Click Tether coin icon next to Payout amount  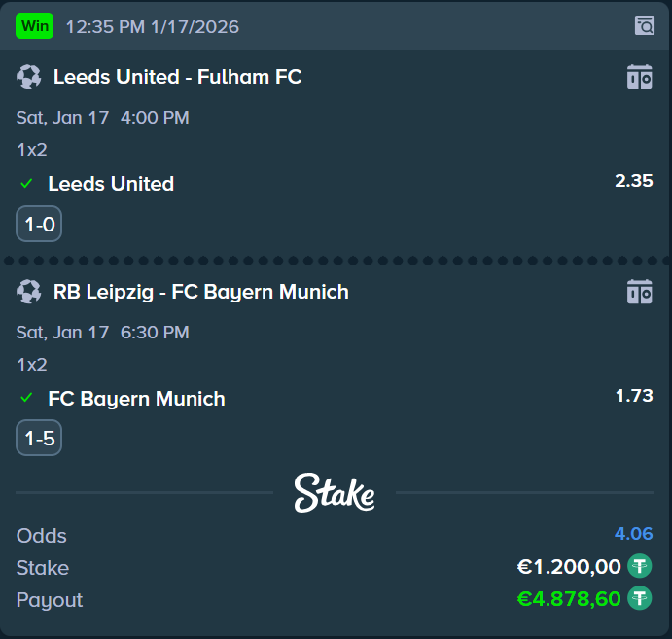pyautogui.click(x=639, y=598)
